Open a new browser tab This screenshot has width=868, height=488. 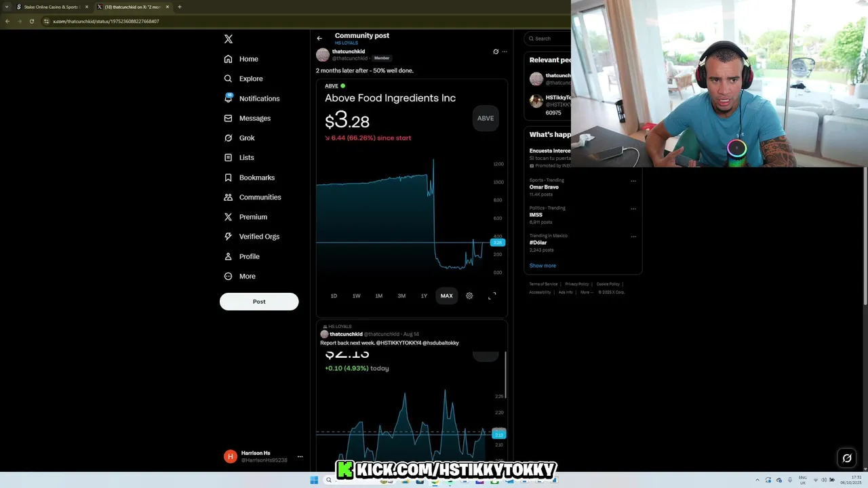(180, 7)
